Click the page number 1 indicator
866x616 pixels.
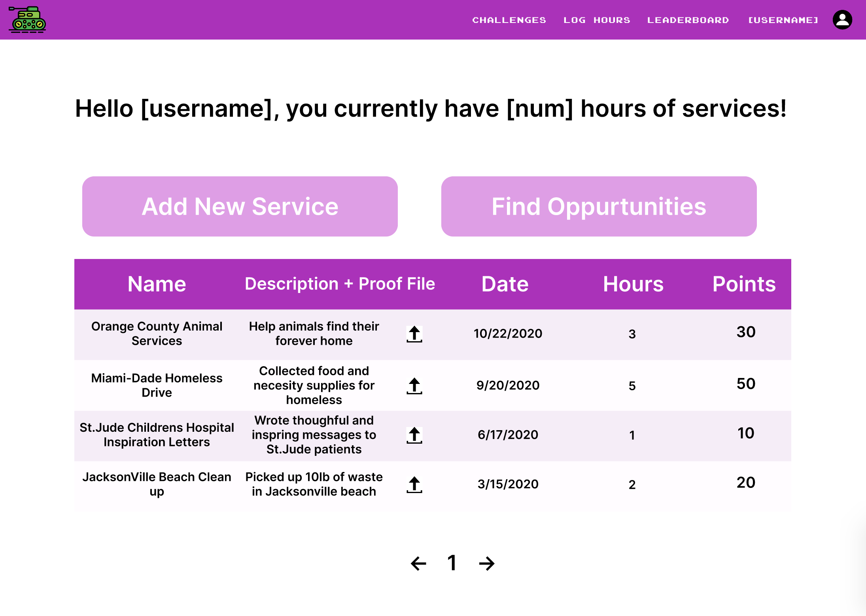pyautogui.click(x=452, y=563)
